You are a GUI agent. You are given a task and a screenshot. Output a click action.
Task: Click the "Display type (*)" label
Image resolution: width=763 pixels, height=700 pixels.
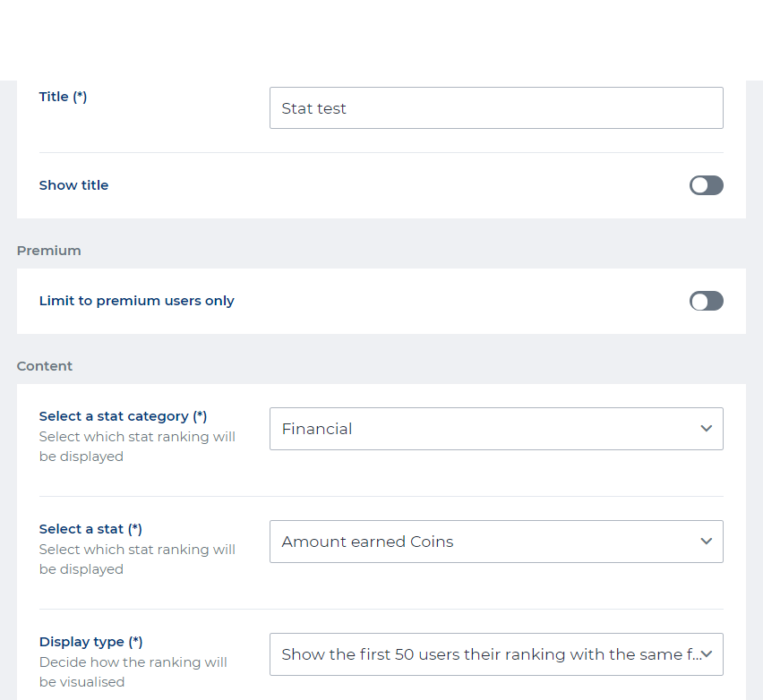coord(90,642)
